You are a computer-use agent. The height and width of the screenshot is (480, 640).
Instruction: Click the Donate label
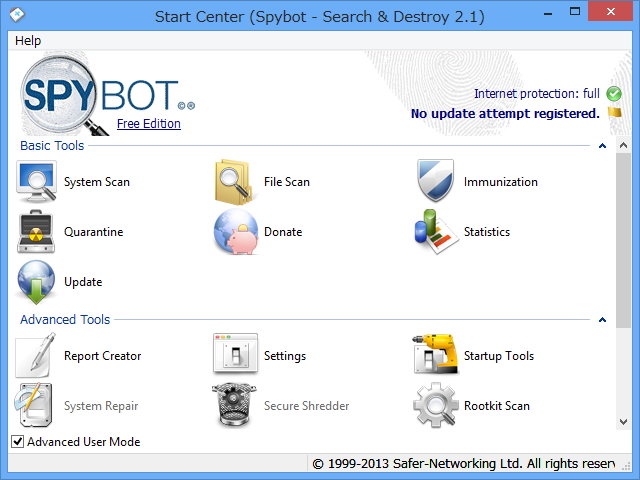pos(283,232)
